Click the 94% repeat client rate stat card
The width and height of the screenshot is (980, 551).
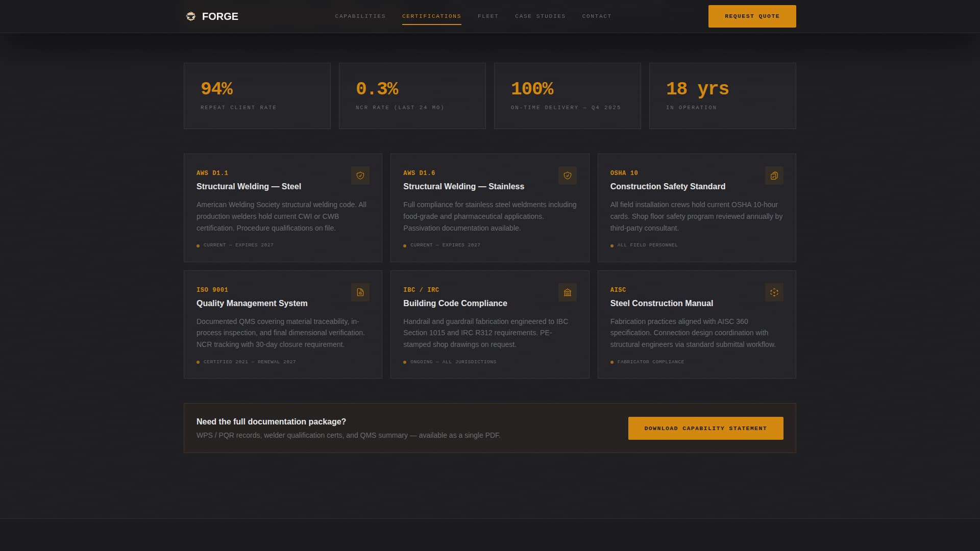tap(257, 95)
